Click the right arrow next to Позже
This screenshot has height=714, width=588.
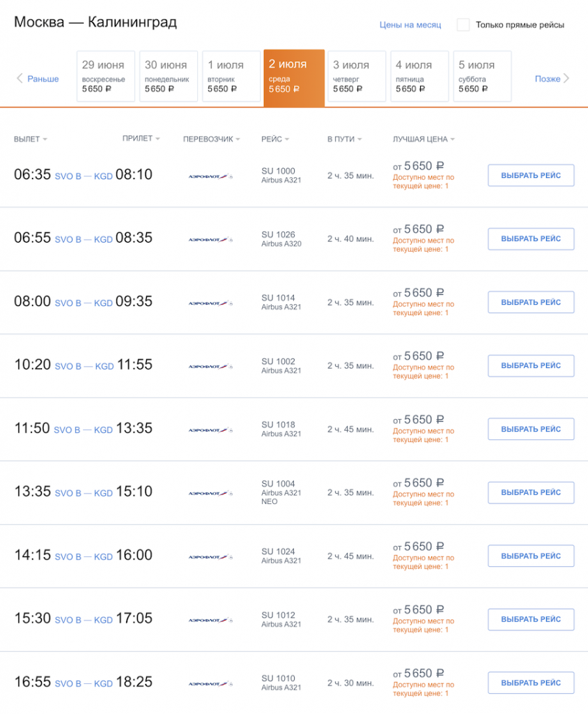tap(566, 79)
